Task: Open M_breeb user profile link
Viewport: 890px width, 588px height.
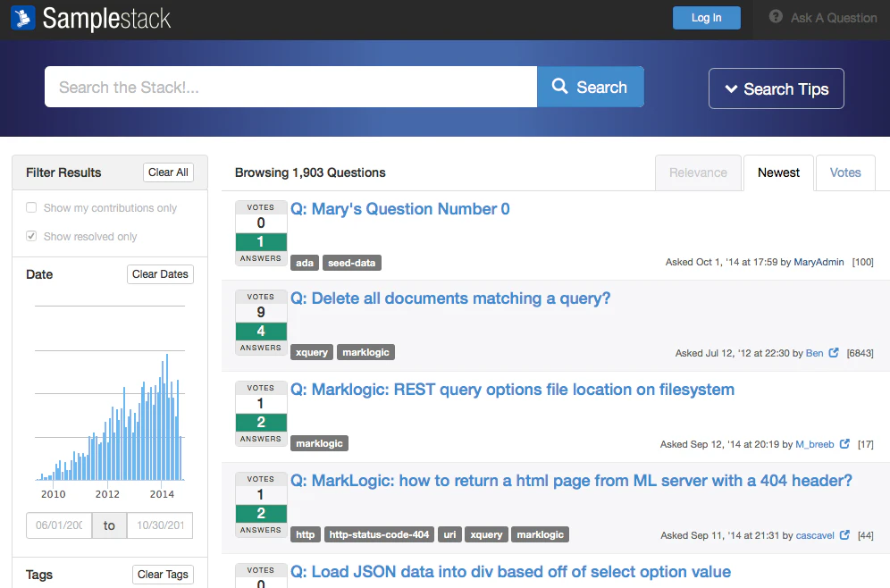Action: coord(815,444)
